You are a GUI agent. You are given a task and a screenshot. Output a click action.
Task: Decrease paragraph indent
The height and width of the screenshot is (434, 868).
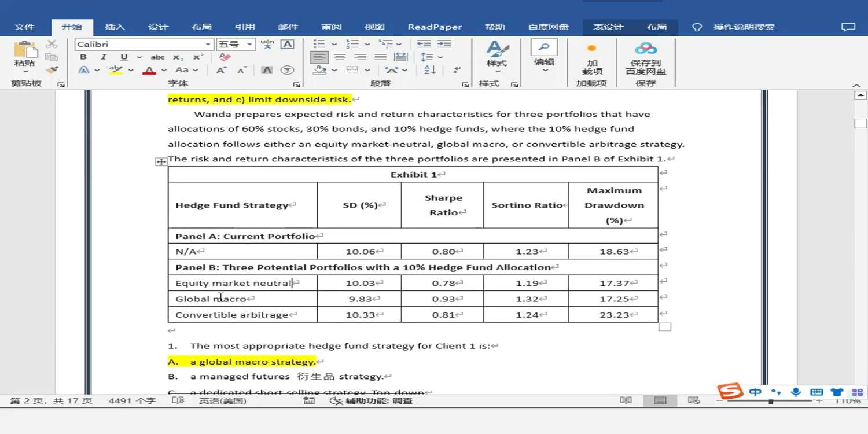click(x=424, y=44)
